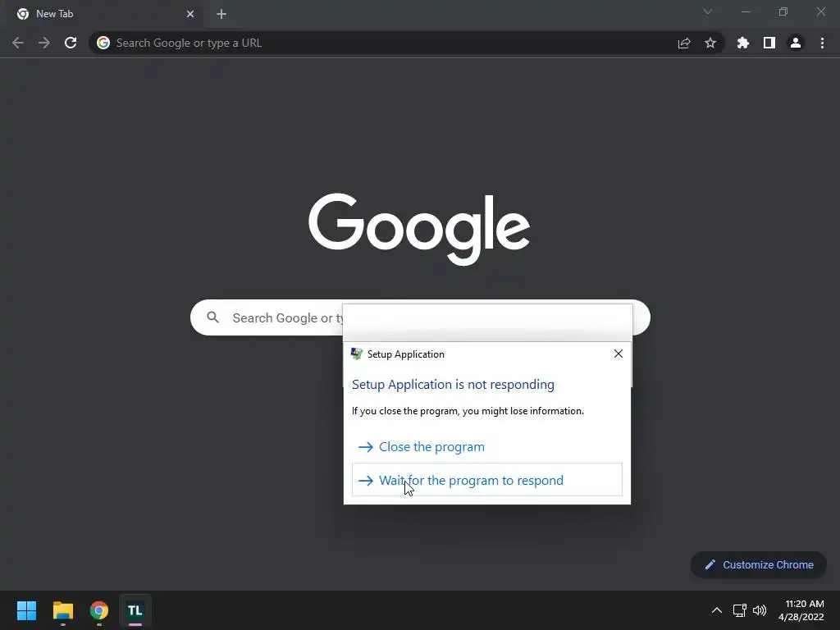The height and width of the screenshot is (630, 840).
Task: Minimize the Chrome window
Action: (x=745, y=11)
